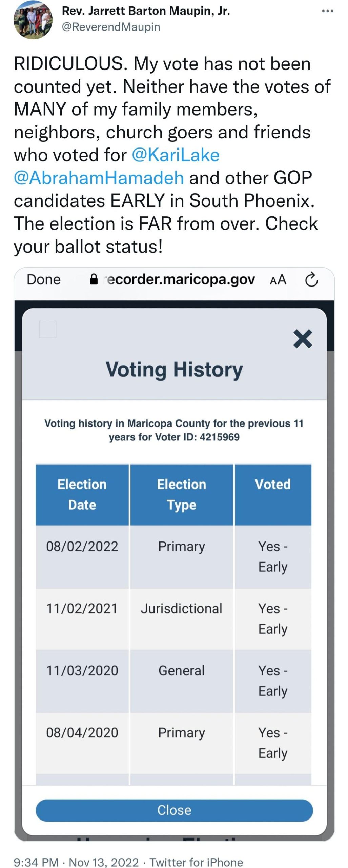Open the tweet's three-dot more menu
The height and width of the screenshot is (868, 348).
327,11
